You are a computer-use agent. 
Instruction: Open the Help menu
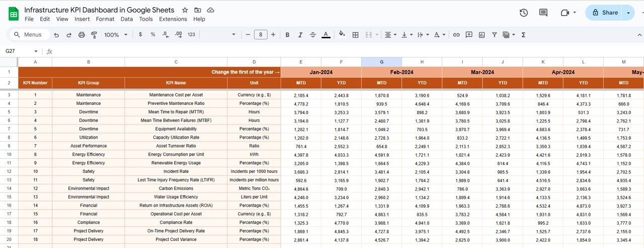point(199,19)
